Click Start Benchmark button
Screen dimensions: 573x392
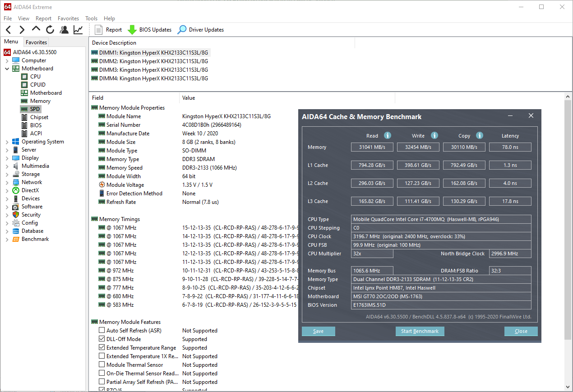pyautogui.click(x=420, y=331)
